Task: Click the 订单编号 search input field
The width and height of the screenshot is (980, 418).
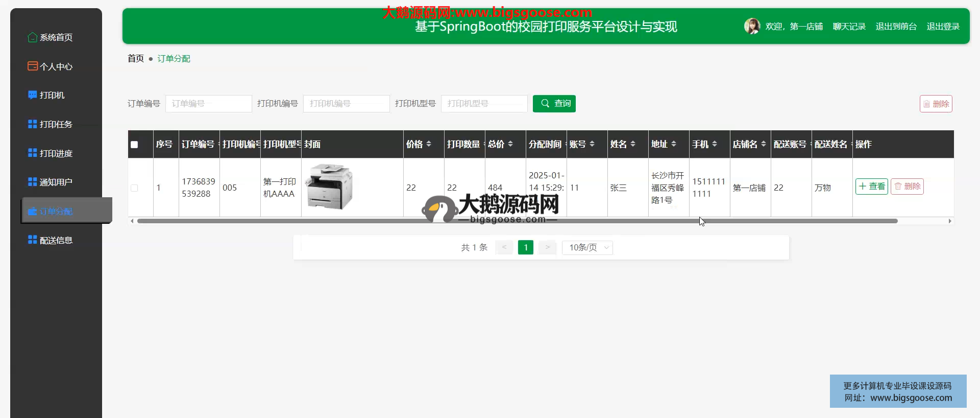Action: tap(208, 104)
